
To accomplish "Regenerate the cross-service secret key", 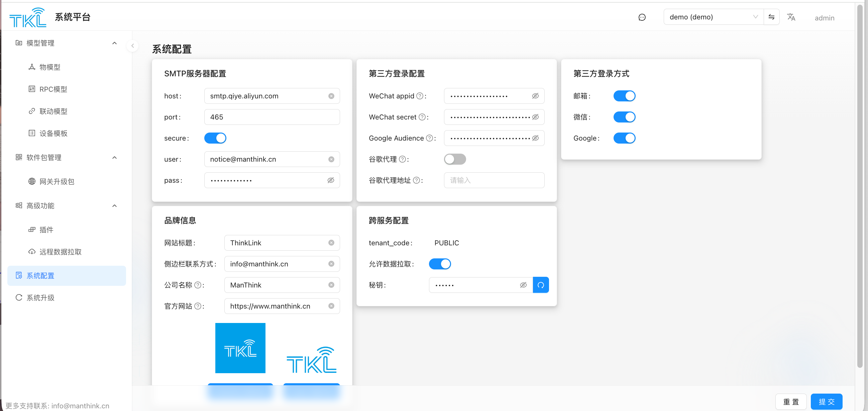I will tap(541, 285).
